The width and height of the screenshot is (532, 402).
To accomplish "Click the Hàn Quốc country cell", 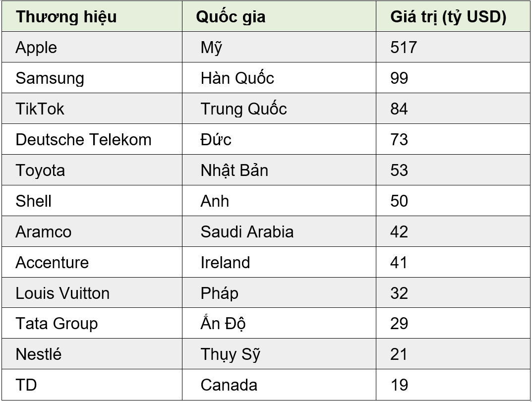I will (237, 78).
